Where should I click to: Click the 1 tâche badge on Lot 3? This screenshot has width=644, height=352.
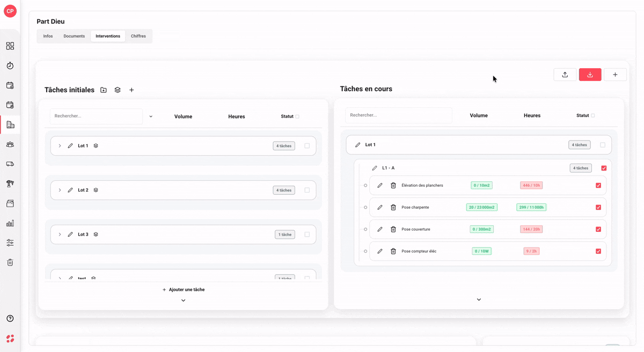285,234
